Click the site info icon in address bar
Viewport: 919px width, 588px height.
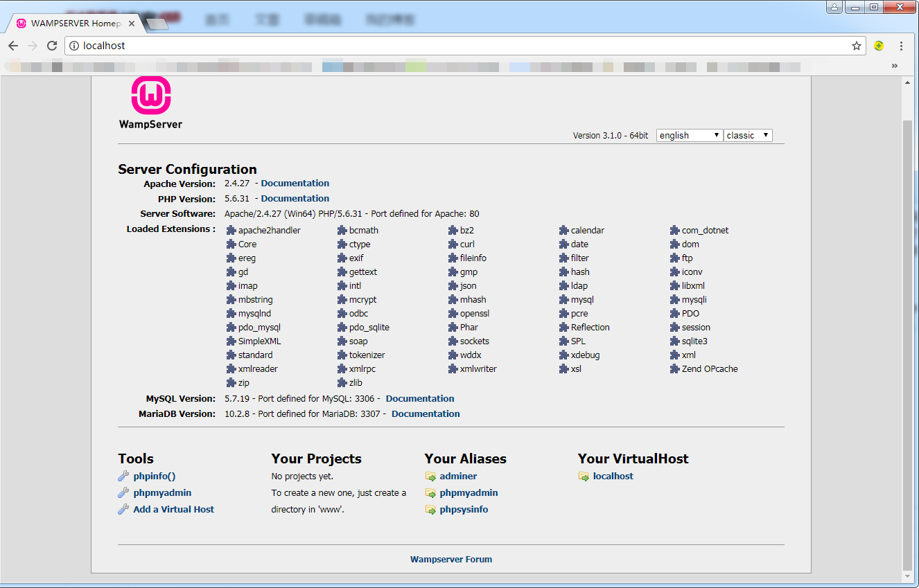click(x=74, y=46)
